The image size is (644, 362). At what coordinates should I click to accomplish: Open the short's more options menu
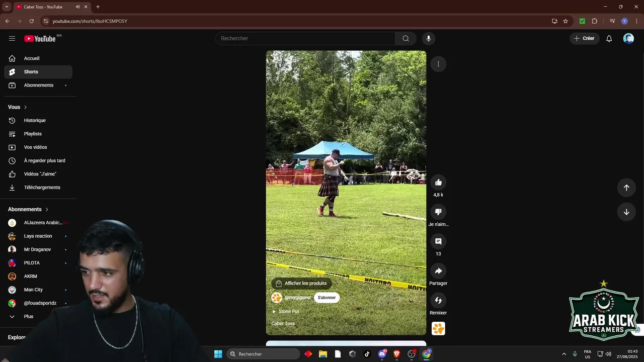click(438, 64)
